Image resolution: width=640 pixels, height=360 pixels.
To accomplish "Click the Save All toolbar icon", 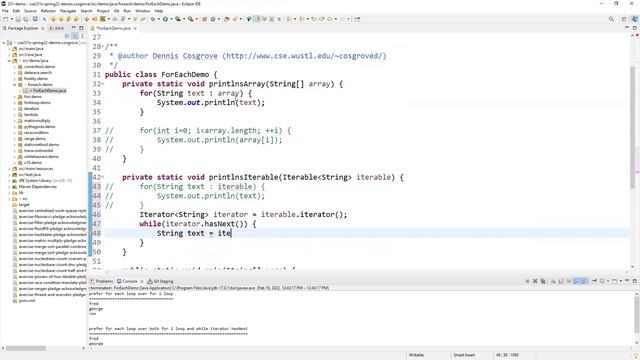I will point(25,19).
